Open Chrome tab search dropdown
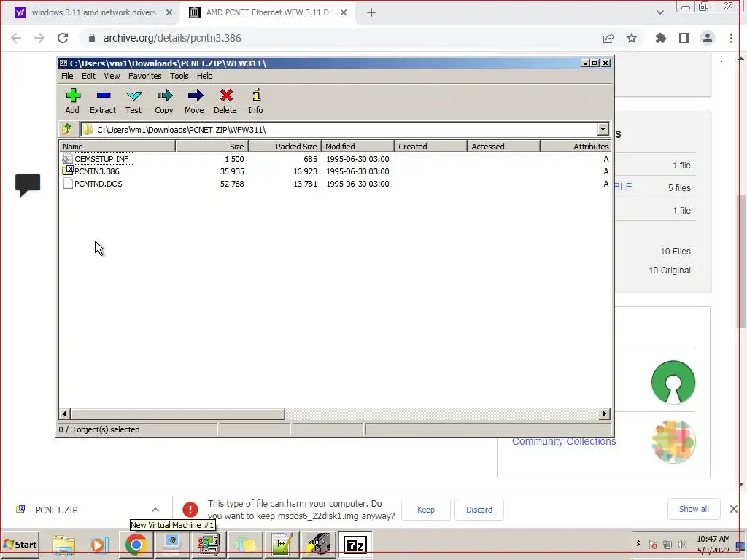This screenshot has height=560, width=747. (x=659, y=12)
